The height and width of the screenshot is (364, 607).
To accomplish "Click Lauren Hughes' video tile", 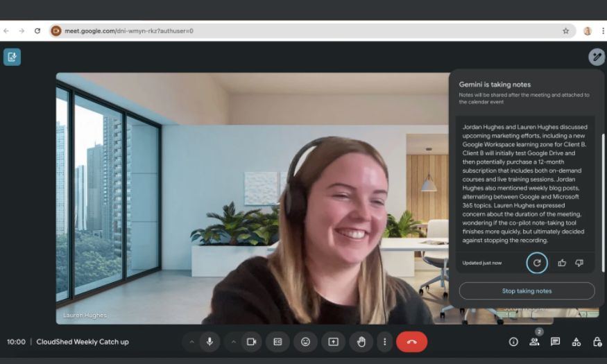I will 253,198.
